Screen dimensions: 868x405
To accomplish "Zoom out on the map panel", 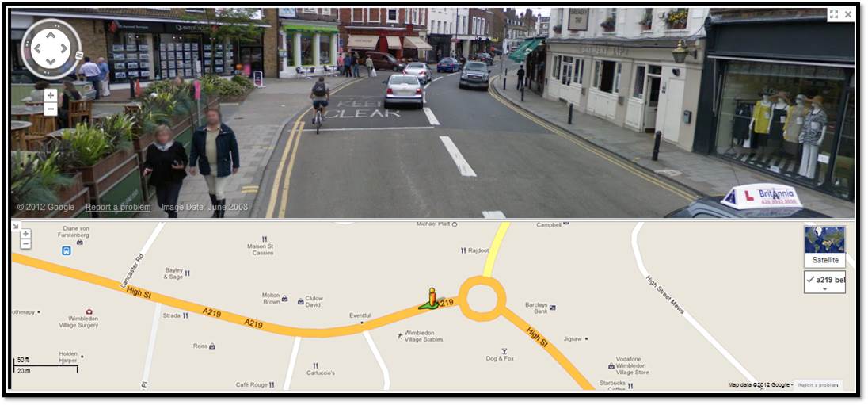I will click(25, 244).
